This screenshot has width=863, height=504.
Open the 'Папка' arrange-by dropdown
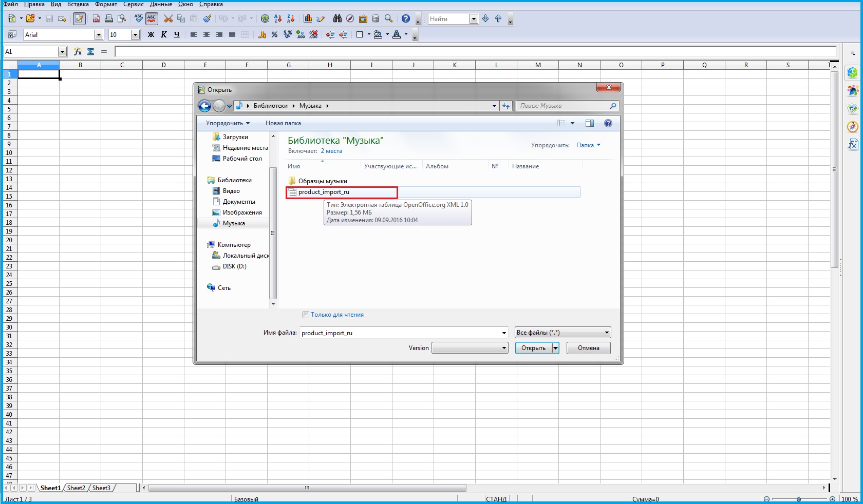(588, 145)
